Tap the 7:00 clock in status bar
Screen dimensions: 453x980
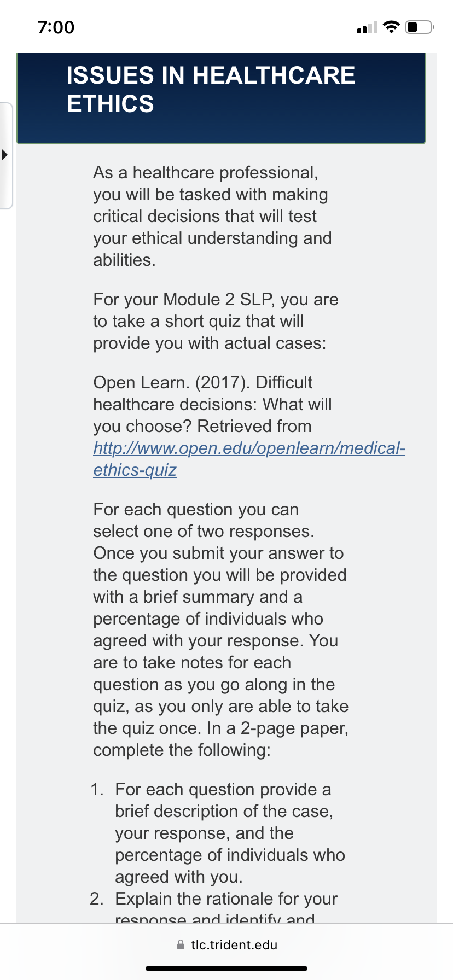click(x=56, y=27)
